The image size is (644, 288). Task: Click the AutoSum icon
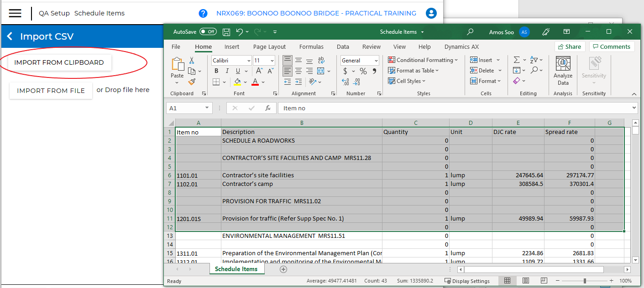click(516, 60)
